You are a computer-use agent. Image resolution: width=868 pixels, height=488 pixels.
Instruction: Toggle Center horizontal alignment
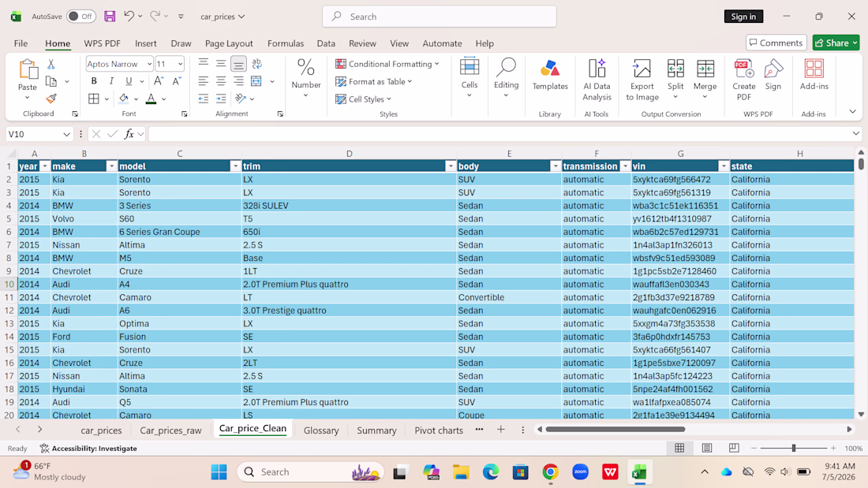221,81
